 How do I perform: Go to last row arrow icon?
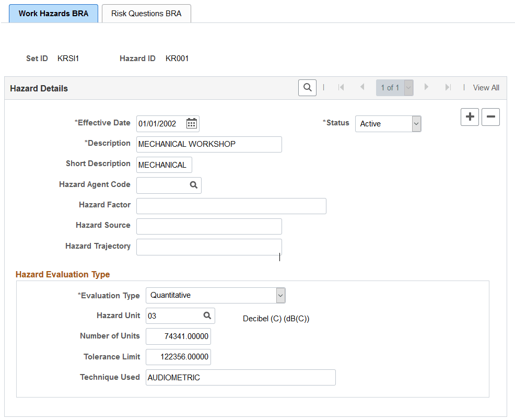click(x=448, y=87)
